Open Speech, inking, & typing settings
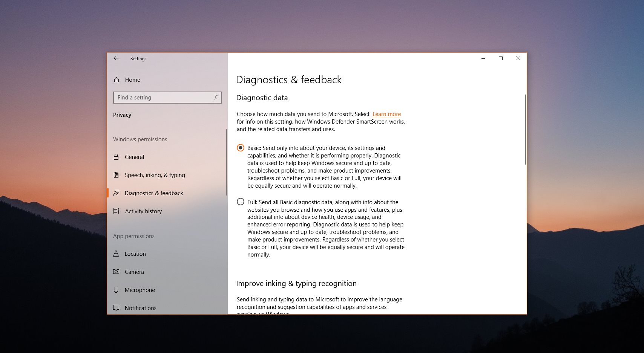This screenshot has height=353, width=644. [x=155, y=175]
